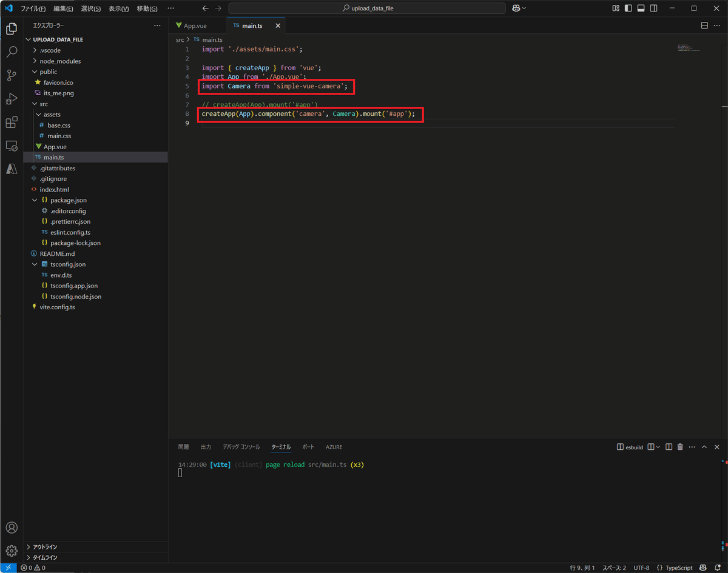
Task: Open the Azure view from the activity bar
Action: click(11, 169)
